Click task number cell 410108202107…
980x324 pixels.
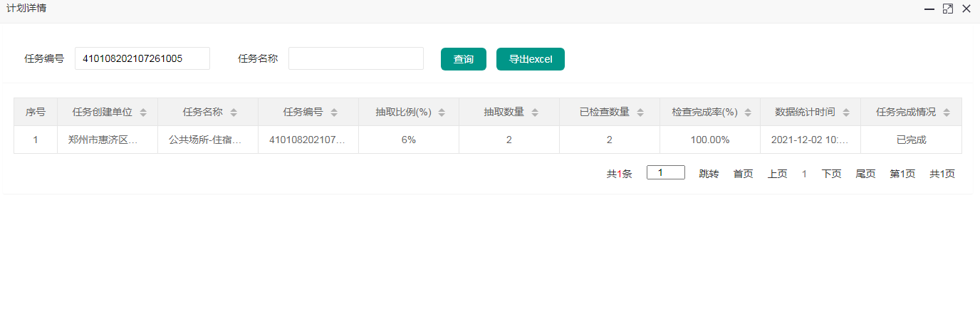point(308,140)
